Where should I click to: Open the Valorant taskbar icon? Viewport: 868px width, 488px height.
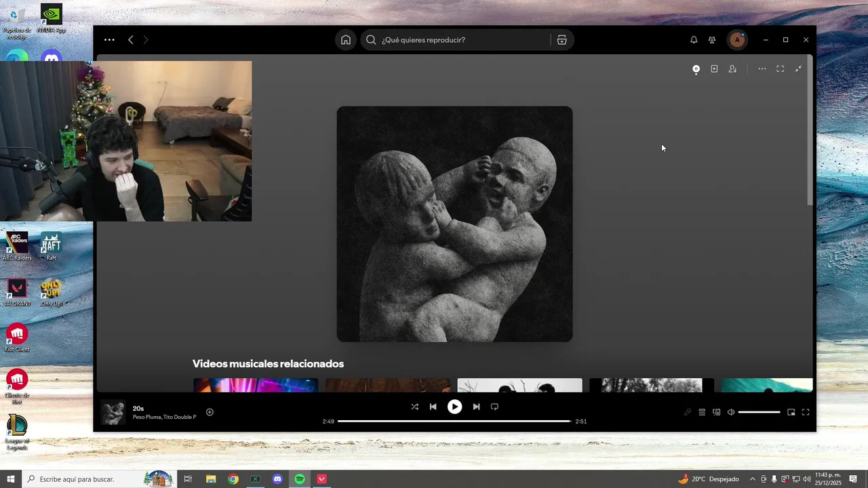point(322,479)
